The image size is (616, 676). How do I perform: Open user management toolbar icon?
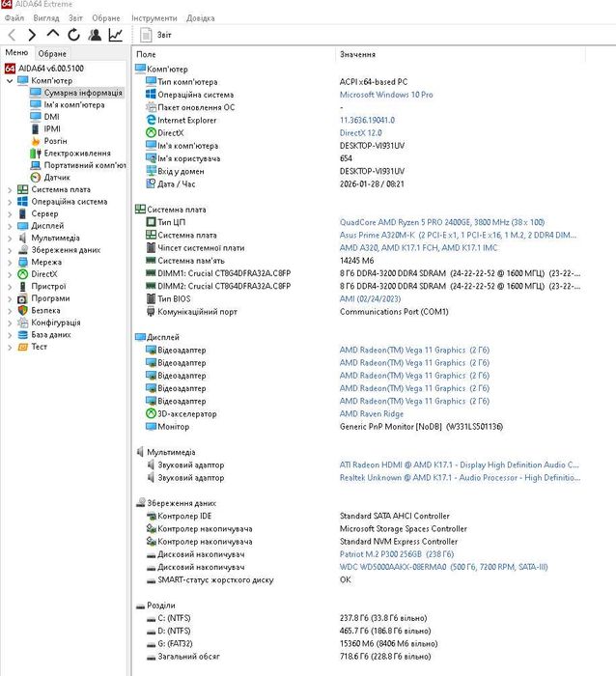[x=95, y=35]
